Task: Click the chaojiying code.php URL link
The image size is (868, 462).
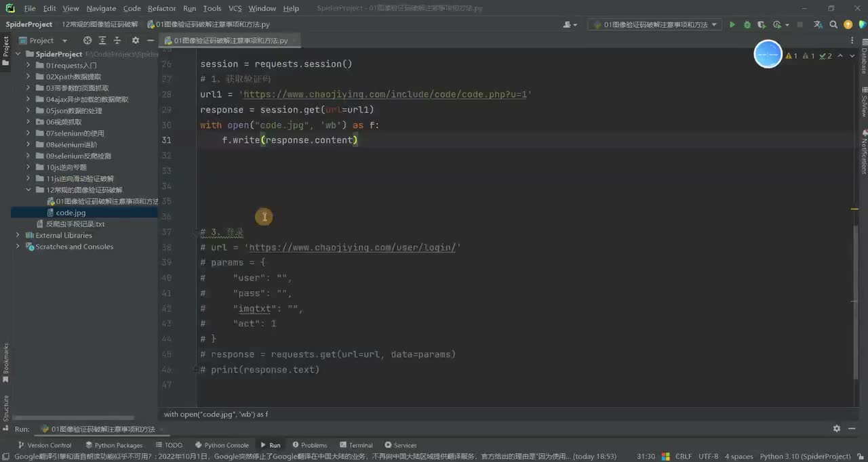Action: click(x=385, y=94)
